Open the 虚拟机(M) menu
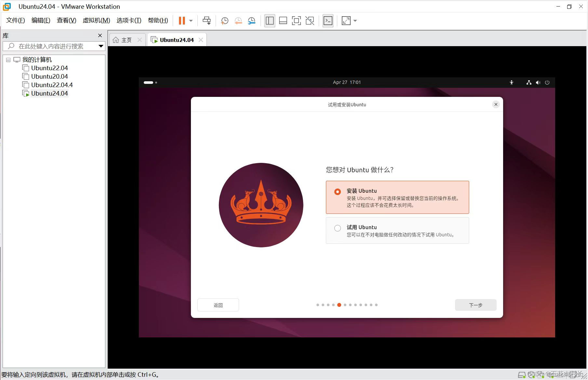 point(96,20)
